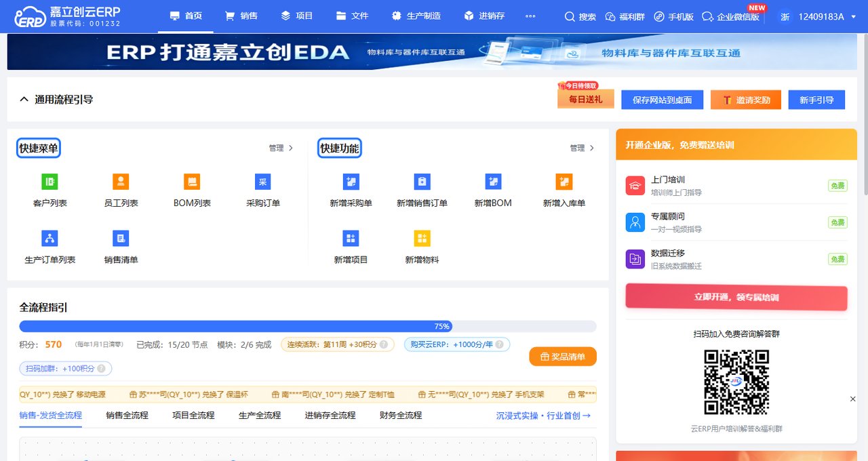868x461 pixels.
Task: Click the 新增物料 function icon
Action: coord(422,239)
